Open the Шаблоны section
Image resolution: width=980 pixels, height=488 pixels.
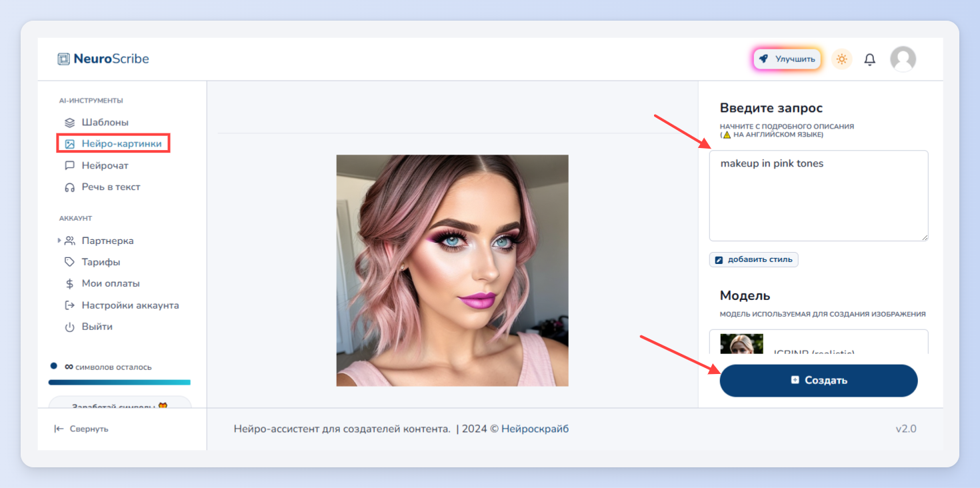tap(105, 122)
